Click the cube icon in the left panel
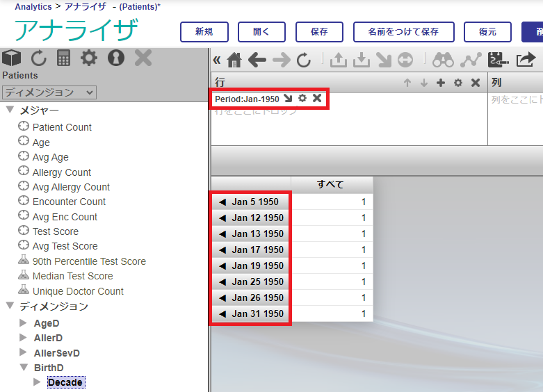Screen dimensions: 543x392 pos(12,58)
